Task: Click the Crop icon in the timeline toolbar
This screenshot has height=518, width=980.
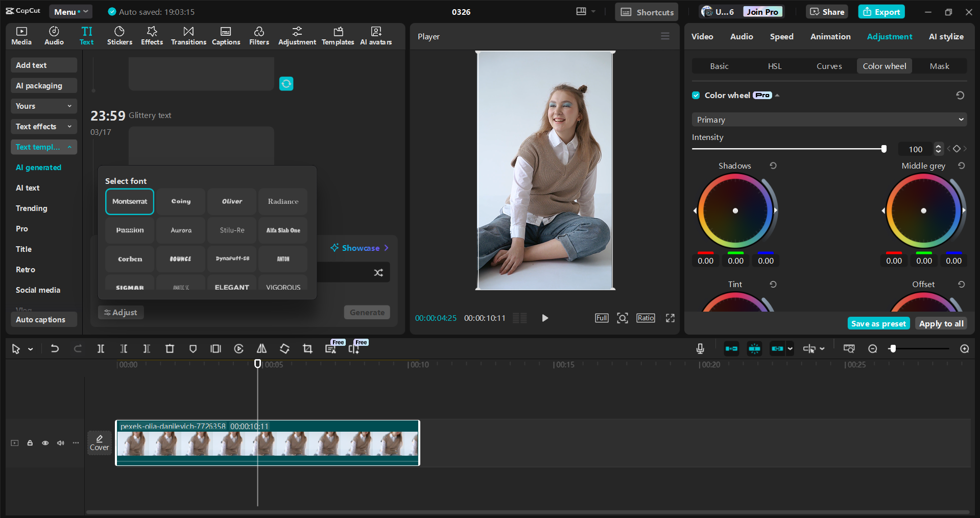Action: 307,349
